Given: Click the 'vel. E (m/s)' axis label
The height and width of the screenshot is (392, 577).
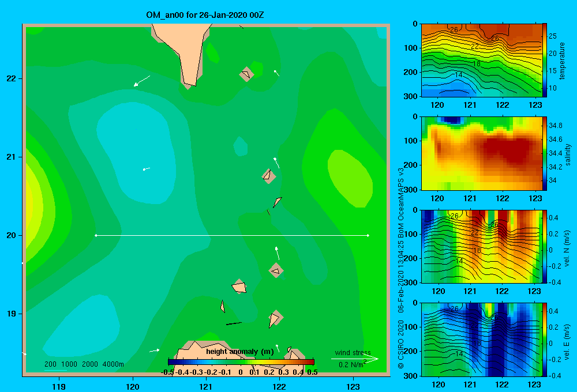Looking at the screenshot, I should tap(567, 341).
